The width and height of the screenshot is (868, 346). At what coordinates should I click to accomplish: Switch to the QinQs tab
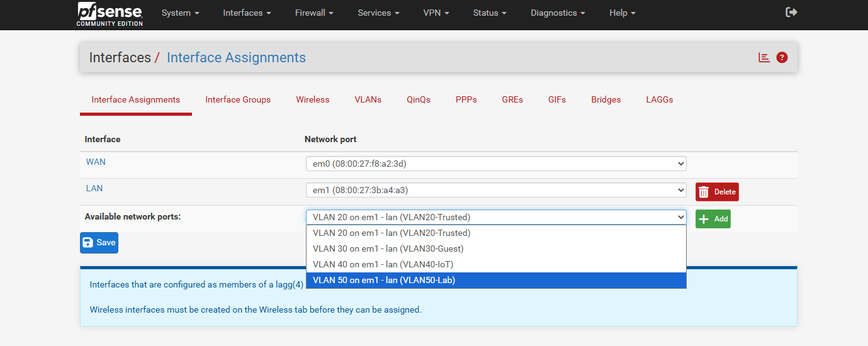click(x=419, y=99)
